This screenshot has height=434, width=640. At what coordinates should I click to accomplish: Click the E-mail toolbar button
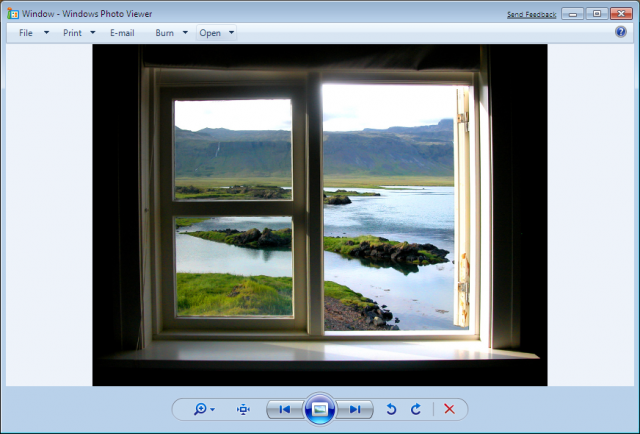coord(122,33)
